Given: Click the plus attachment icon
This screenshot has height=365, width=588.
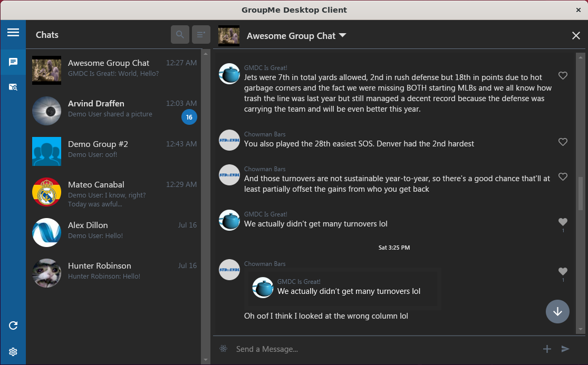Looking at the screenshot, I should click(547, 349).
